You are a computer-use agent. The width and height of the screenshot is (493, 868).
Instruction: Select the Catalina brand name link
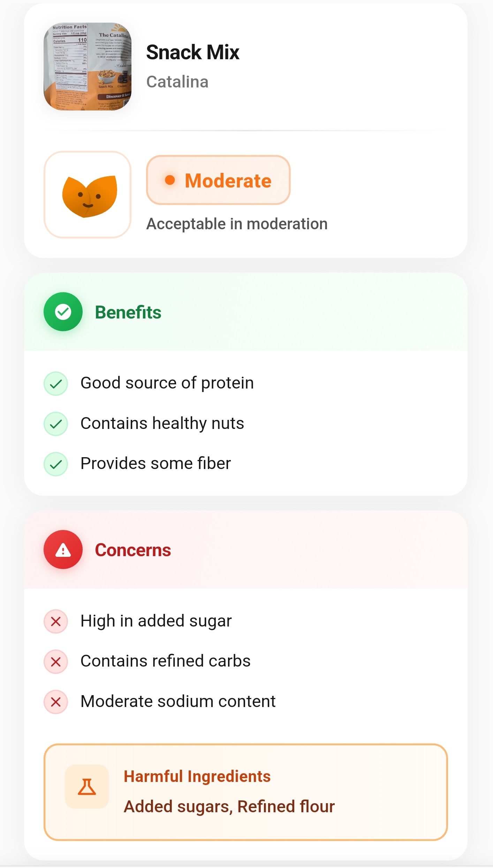tap(177, 82)
